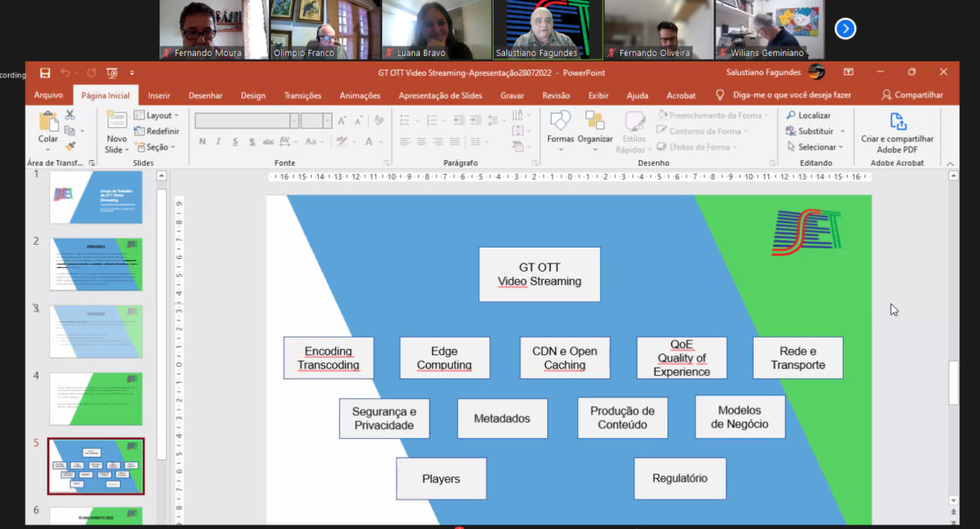The width and height of the screenshot is (980, 529).
Task: Select slide 3 thumbnail in the panel
Action: (x=95, y=331)
